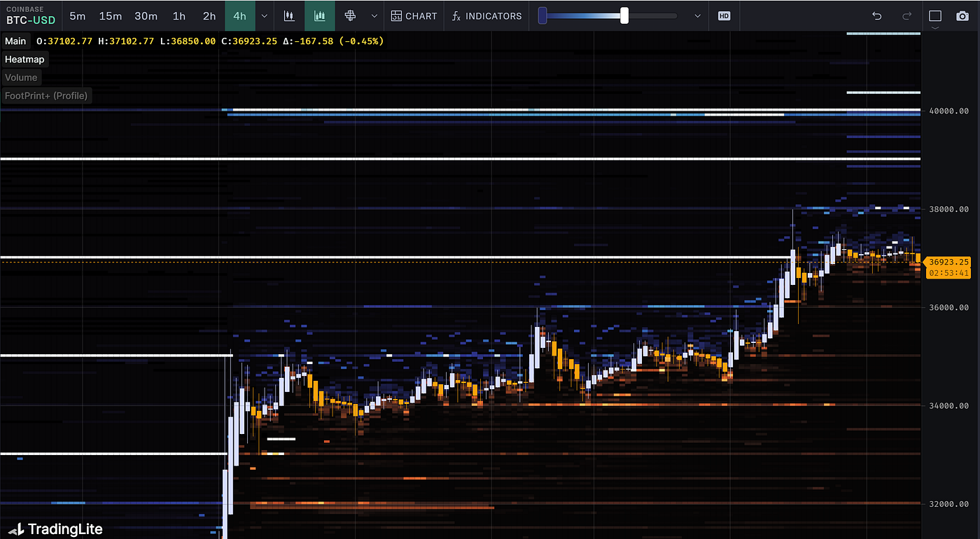Expand the chart type dropdown arrow
Viewport: 980px width, 539px height.
pos(374,15)
